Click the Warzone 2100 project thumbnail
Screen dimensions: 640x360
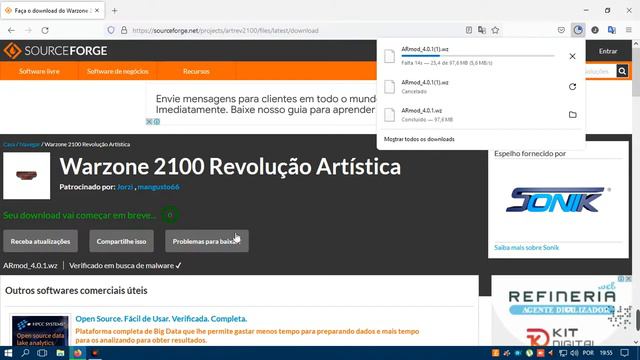[27, 176]
